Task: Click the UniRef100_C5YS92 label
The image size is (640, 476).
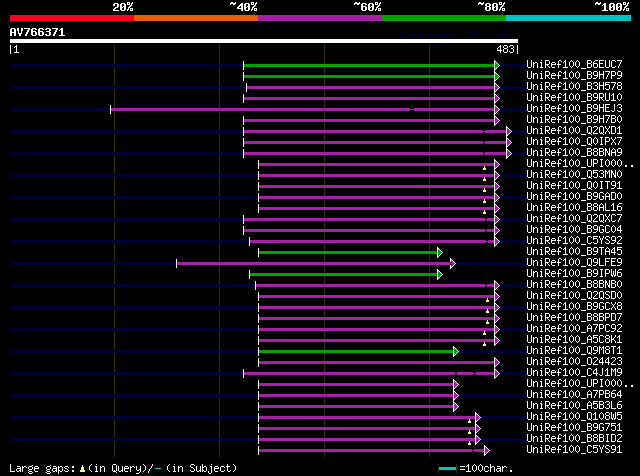Action: coord(574,241)
